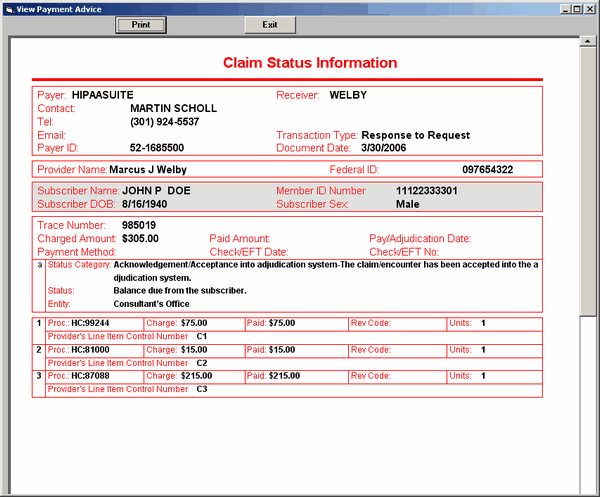This screenshot has width=600, height=497.
Task: Click the $15.00 paid amount in line 2
Action: 280,350
